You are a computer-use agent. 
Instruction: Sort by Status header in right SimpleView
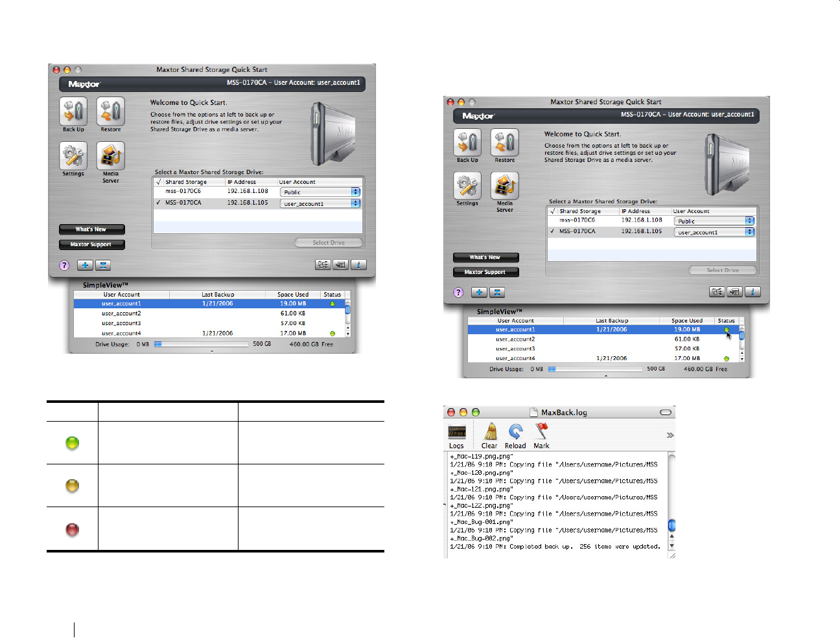tap(726, 321)
